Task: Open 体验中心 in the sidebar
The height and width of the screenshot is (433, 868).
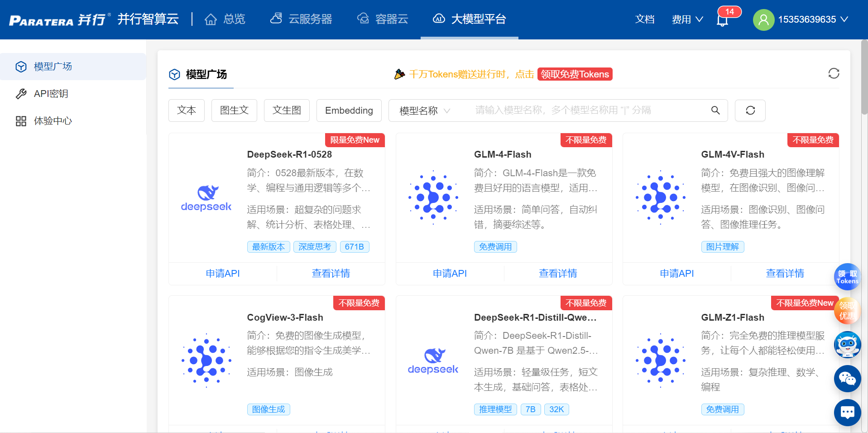Action: pos(73,121)
